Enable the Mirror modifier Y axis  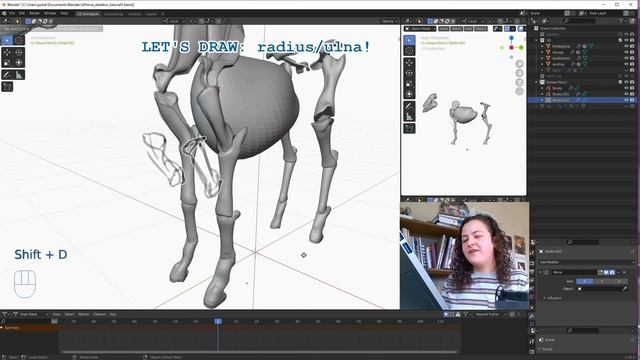[x=602, y=281]
